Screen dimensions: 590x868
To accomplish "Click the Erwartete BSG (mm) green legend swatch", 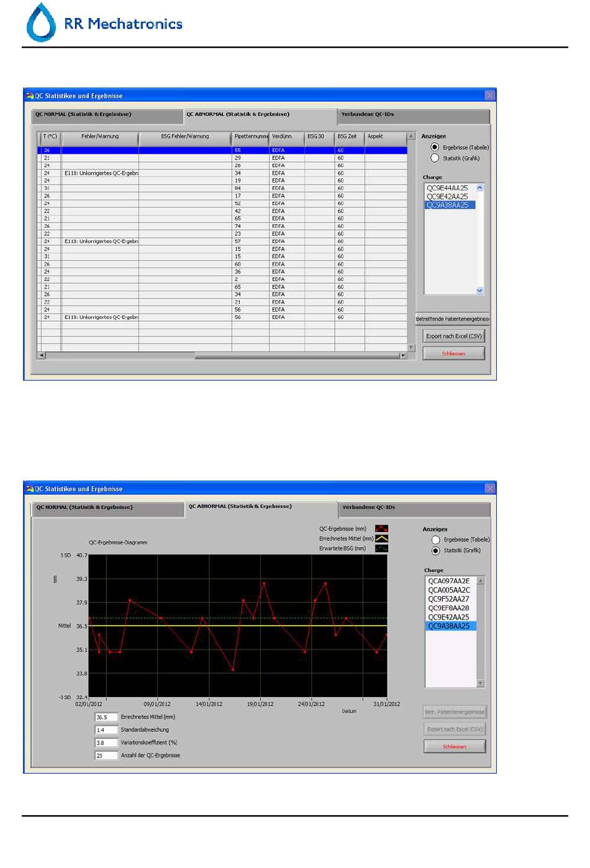I will tap(382, 549).
